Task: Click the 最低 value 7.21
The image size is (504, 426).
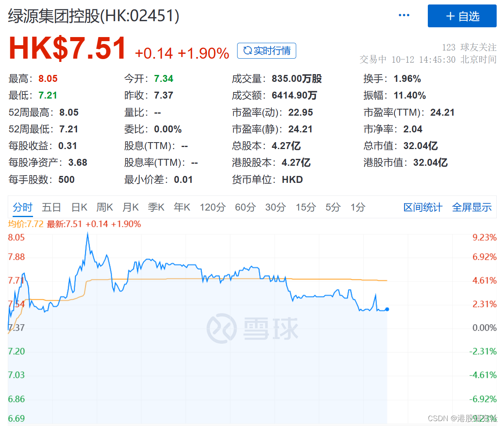Action: click(x=48, y=95)
